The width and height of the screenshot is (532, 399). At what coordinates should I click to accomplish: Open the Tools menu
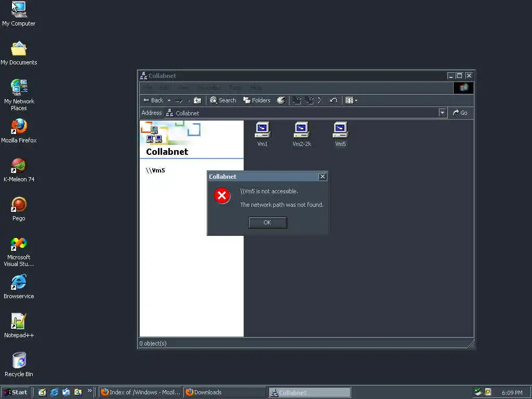[x=235, y=88]
